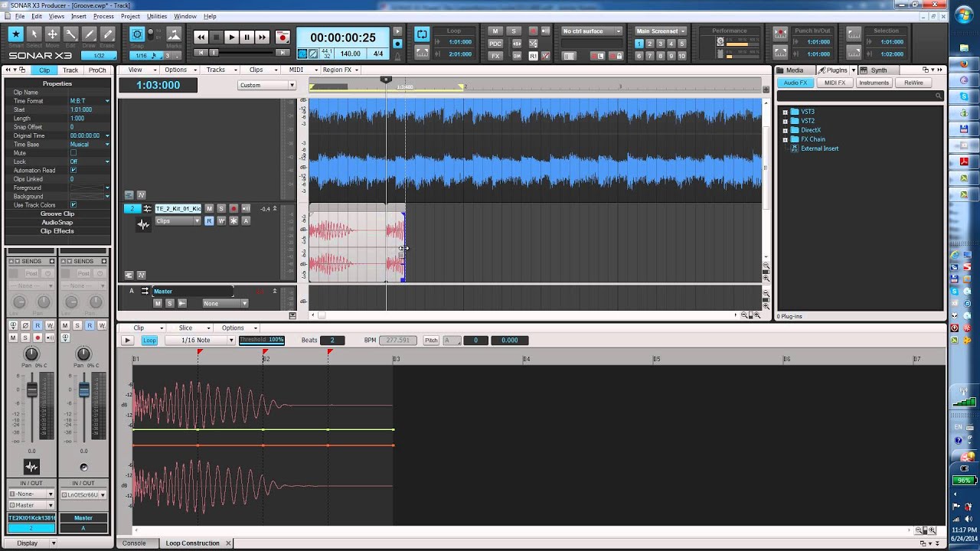Freeze track 2 with snowflake button
The image size is (980, 551).
[x=234, y=220]
